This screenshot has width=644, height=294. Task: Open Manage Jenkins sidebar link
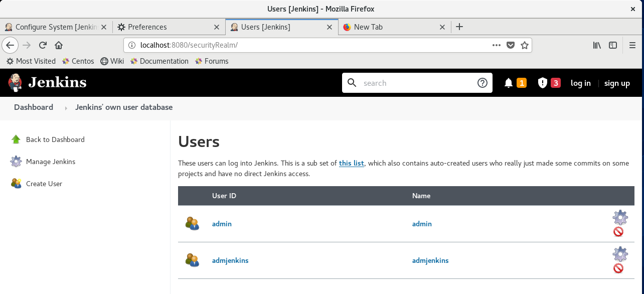[x=51, y=162]
